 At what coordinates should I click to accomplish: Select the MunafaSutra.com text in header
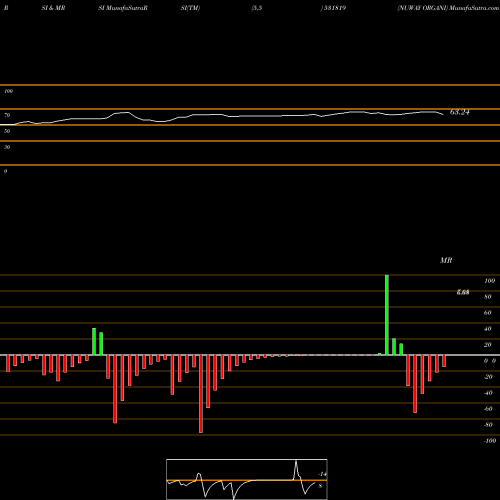click(474, 8)
